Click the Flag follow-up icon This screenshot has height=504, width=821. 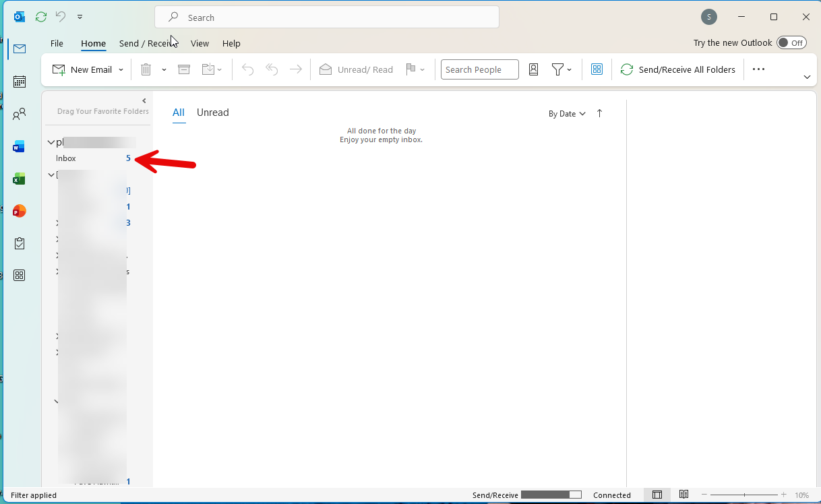(x=410, y=69)
